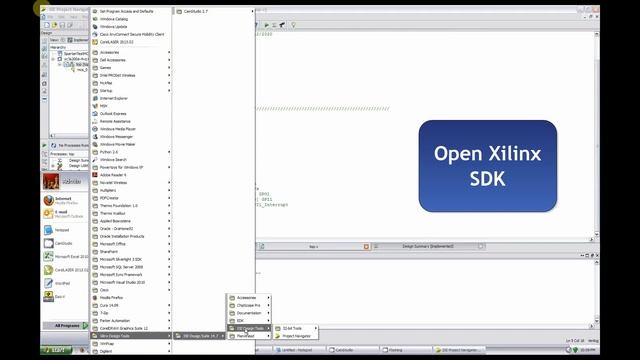
Task: Click the pinned WordPad icon
Action: (x=49, y=283)
